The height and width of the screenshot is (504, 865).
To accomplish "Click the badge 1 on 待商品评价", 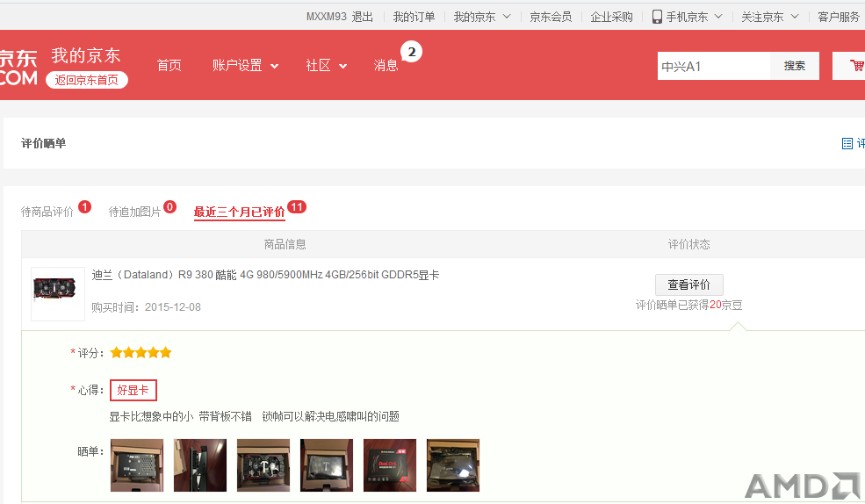I will pos(84,207).
